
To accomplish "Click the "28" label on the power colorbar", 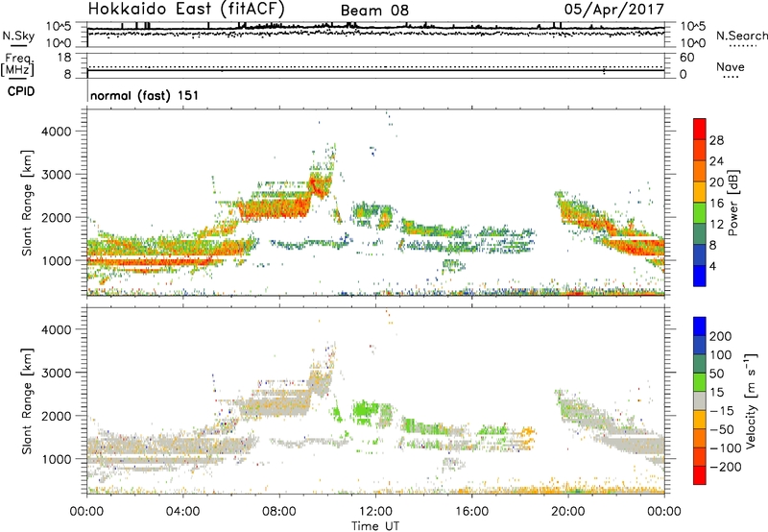I will point(716,140).
